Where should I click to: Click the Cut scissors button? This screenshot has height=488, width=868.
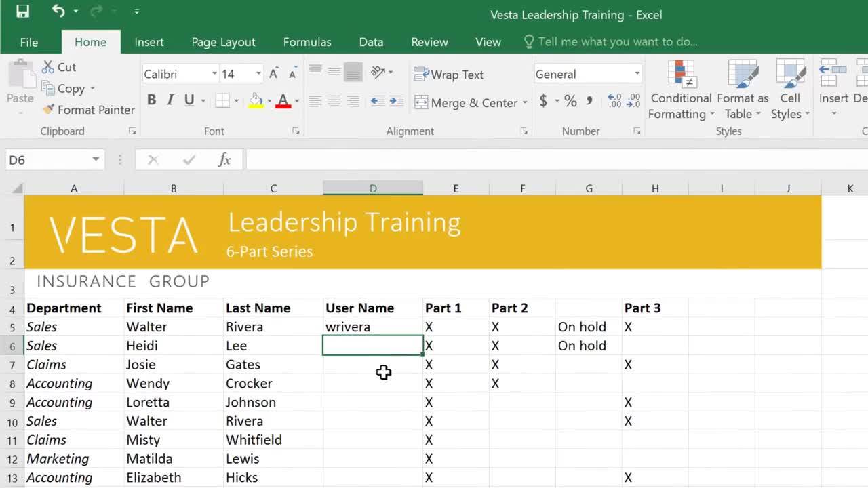click(59, 67)
